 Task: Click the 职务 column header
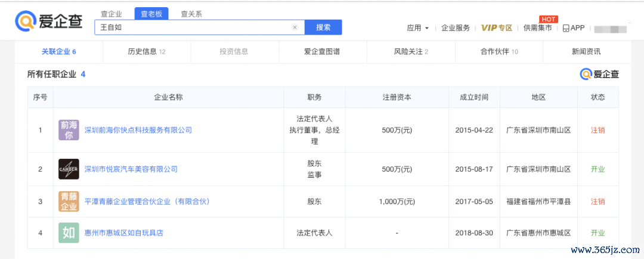click(314, 97)
